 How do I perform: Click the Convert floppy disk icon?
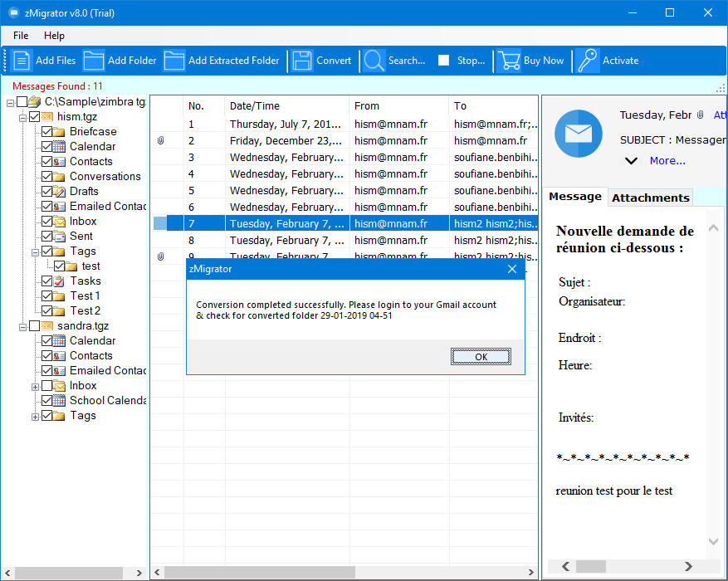tap(302, 61)
